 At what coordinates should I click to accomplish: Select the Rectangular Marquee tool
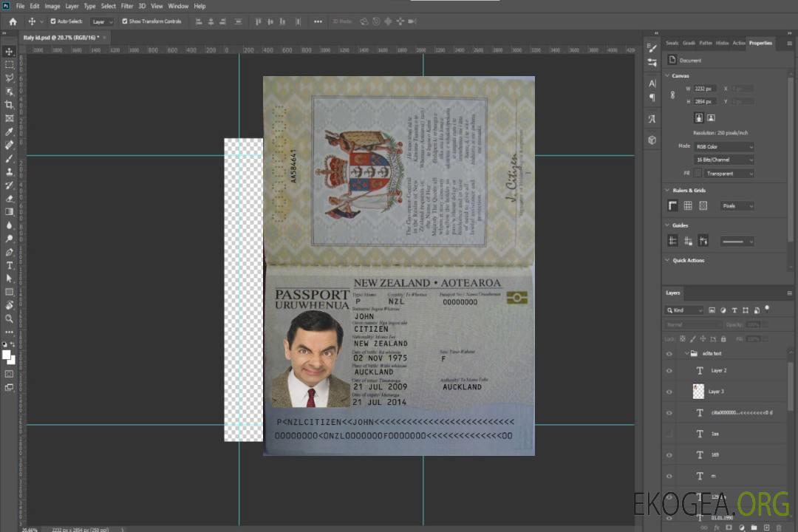[x=9, y=65]
